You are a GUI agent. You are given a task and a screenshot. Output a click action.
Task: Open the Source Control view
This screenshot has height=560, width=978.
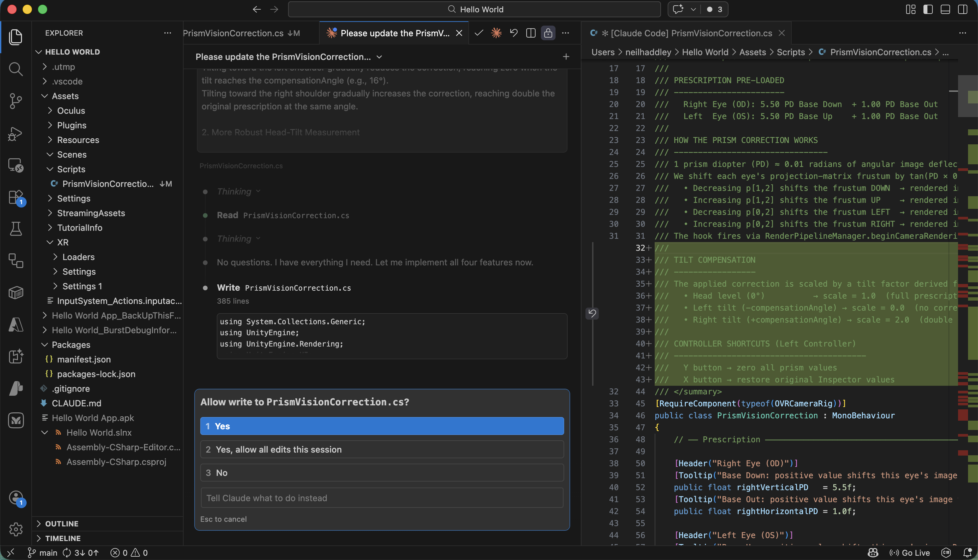16,101
